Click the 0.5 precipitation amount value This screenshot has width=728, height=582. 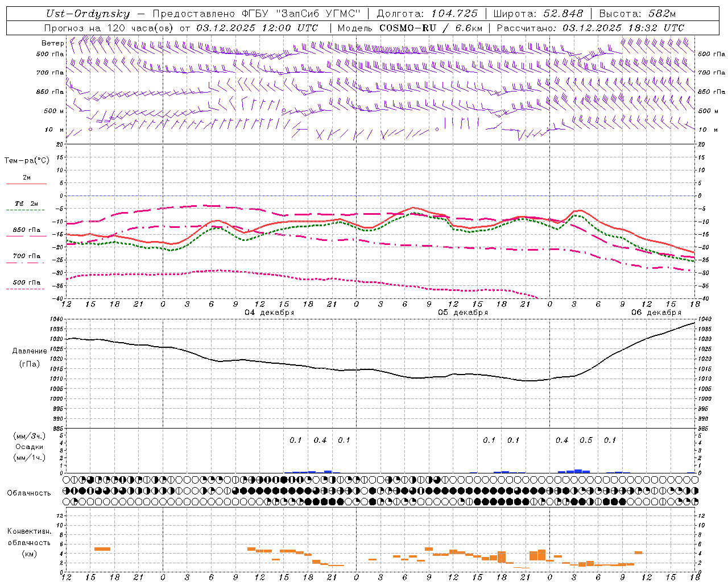[586, 440]
